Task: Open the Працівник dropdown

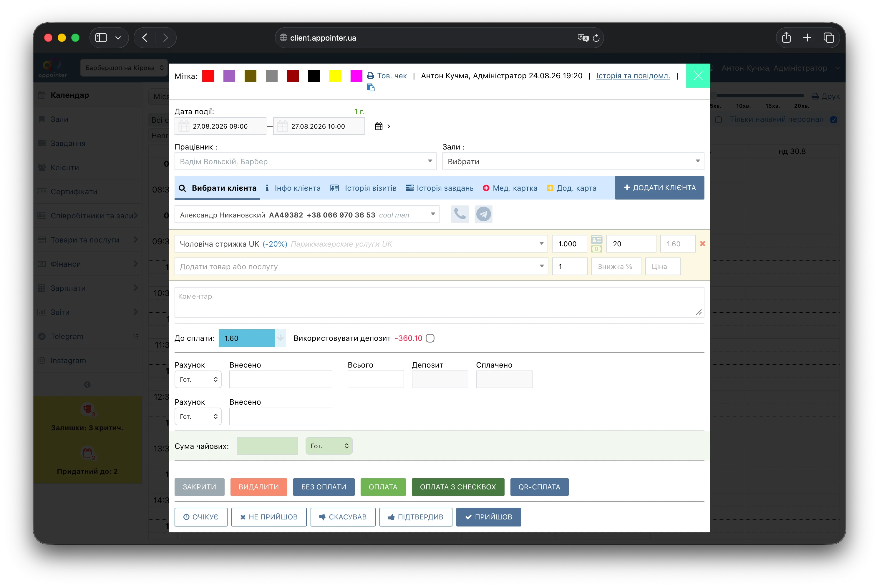Action: (305, 162)
